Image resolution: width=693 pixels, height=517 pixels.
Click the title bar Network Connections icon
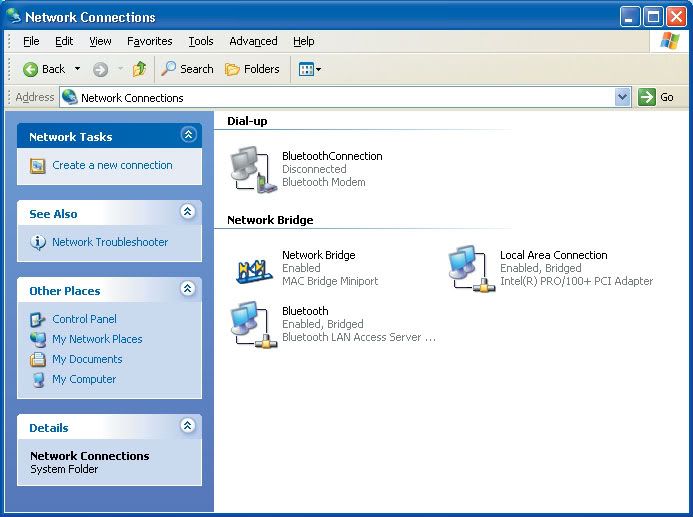[x=13, y=16]
